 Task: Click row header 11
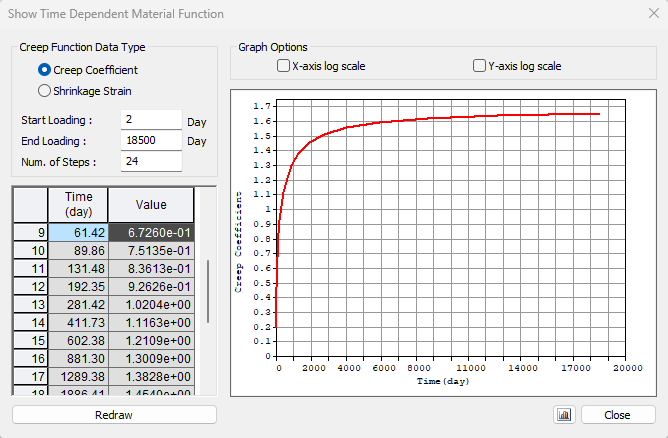pyautogui.click(x=31, y=268)
